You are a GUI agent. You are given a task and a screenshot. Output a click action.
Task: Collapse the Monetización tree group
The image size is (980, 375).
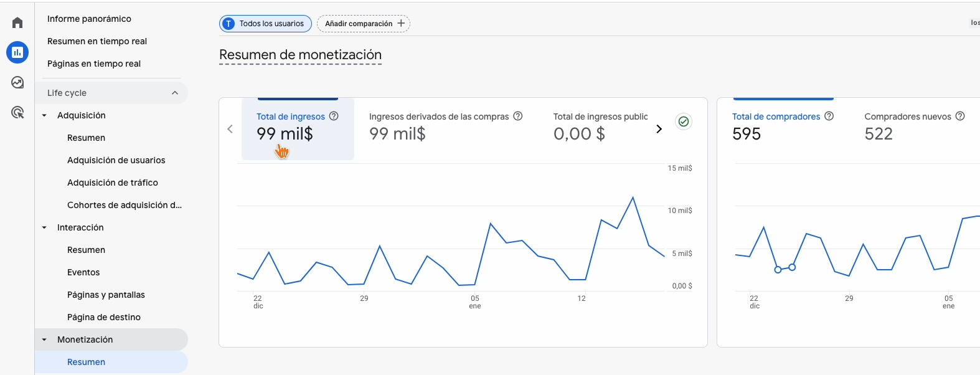(x=44, y=339)
